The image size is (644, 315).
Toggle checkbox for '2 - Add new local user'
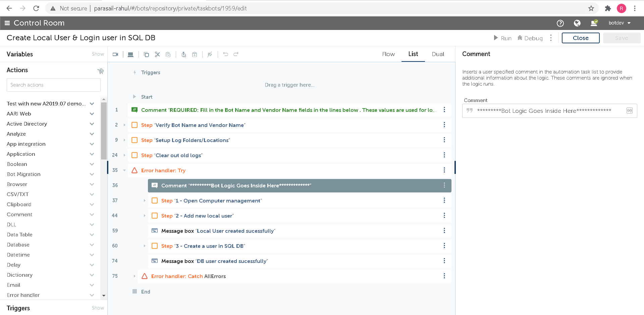155,216
